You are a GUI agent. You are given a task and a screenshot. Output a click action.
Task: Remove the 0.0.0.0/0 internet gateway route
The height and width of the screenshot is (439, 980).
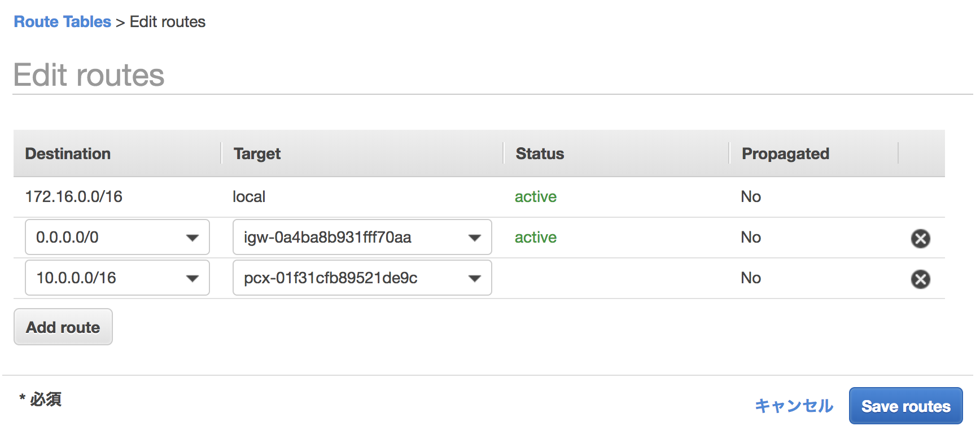pos(920,238)
